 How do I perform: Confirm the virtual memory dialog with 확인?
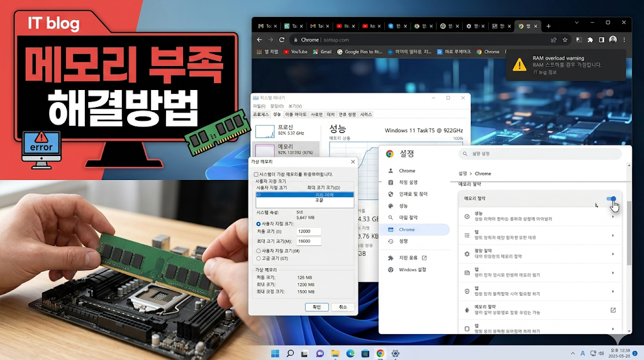coord(317,307)
